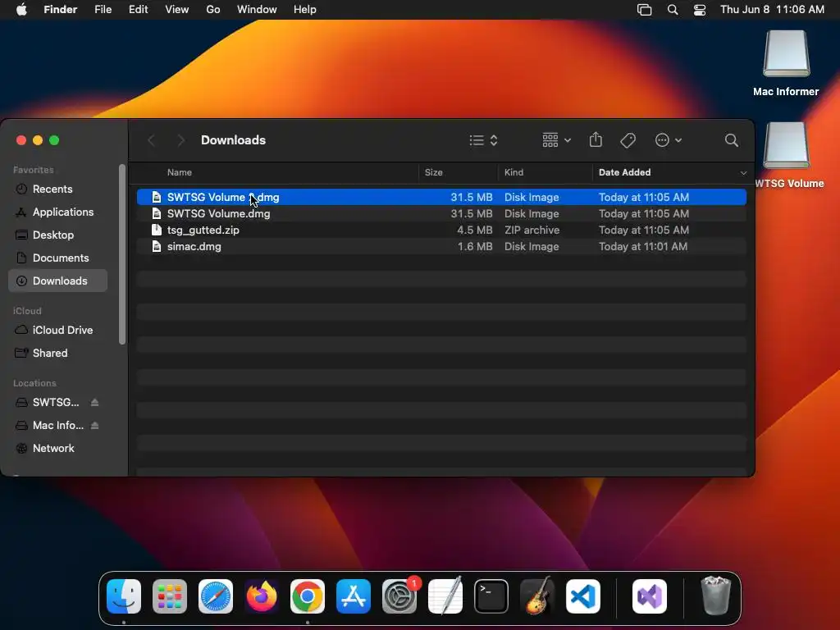The width and height of the screenshot is (840, 630).
Task: Sort by the Kind column header
Action: [x=514, y=172]
